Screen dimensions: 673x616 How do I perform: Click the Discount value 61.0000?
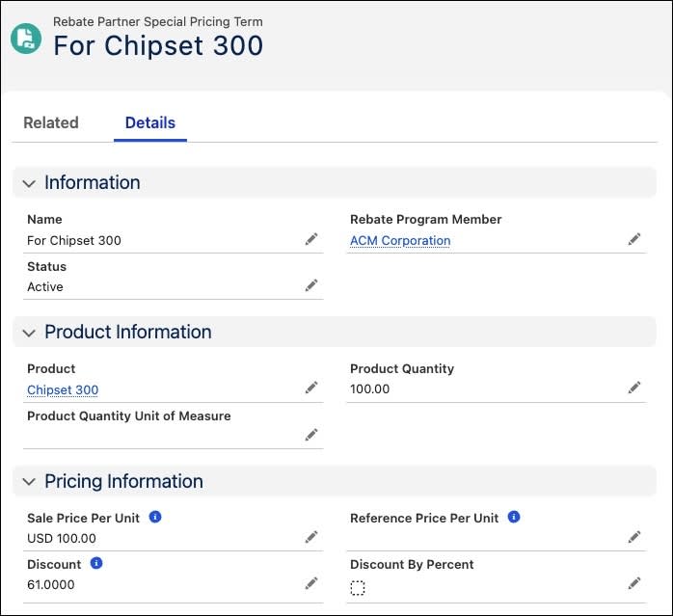[51, 584]
